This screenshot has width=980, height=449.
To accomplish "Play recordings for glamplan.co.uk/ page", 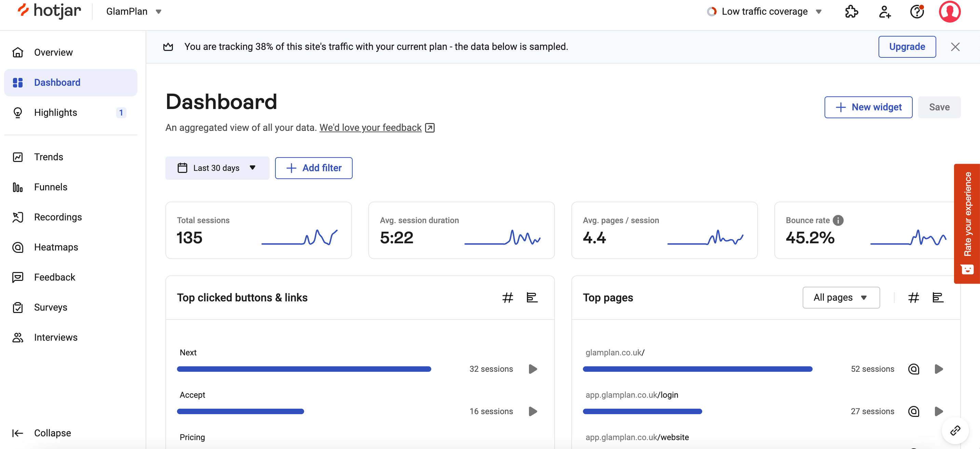I will click(939, 369).
